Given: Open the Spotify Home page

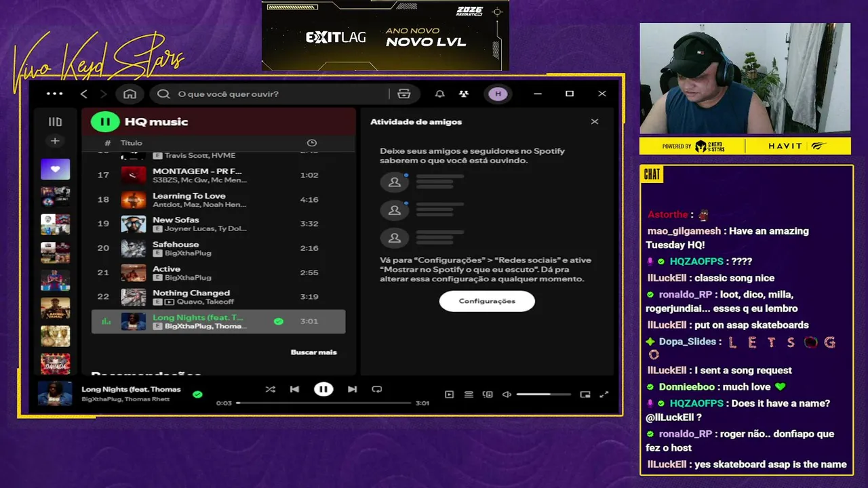Looking at the screenshot, I should 130,94.
